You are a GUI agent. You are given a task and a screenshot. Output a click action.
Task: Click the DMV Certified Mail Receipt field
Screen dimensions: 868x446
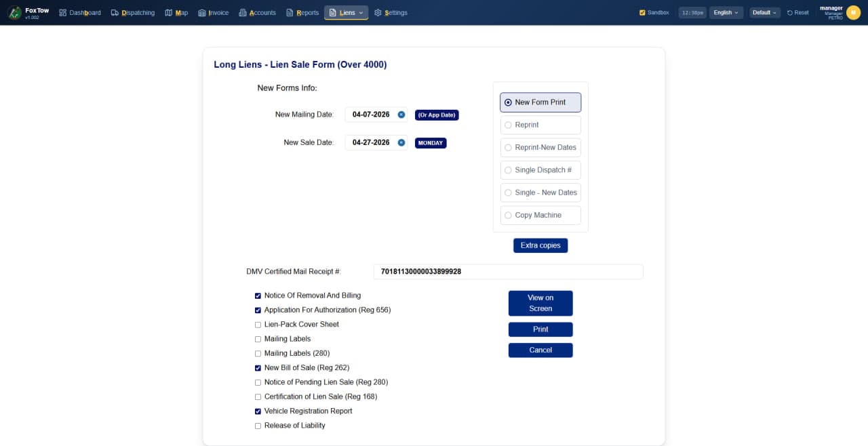tap(508, 271)
